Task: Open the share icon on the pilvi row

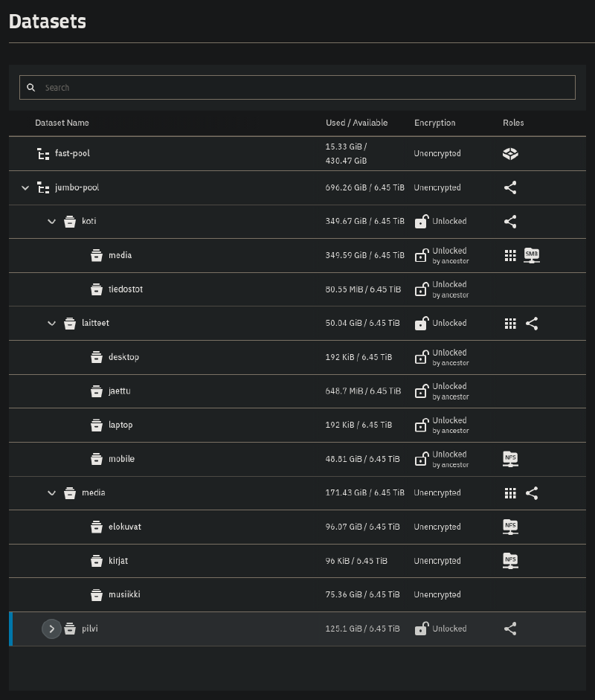Action: coord(510,629)
